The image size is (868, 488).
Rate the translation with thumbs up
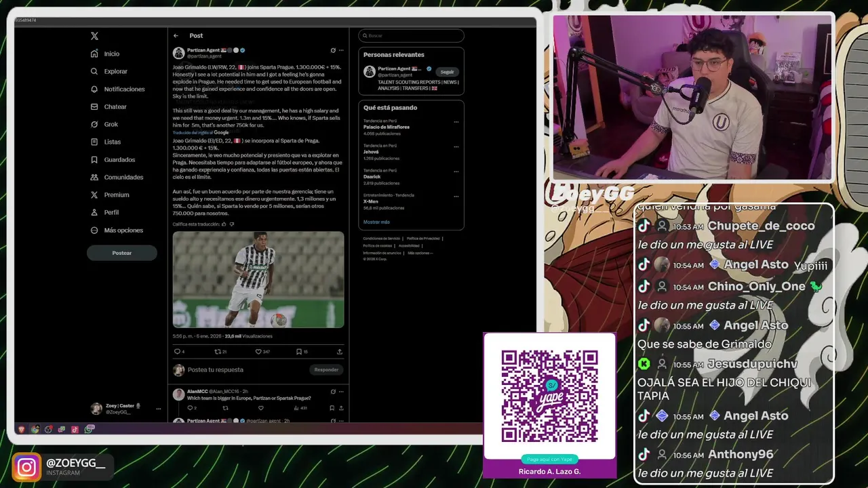(x=224, y=224)
